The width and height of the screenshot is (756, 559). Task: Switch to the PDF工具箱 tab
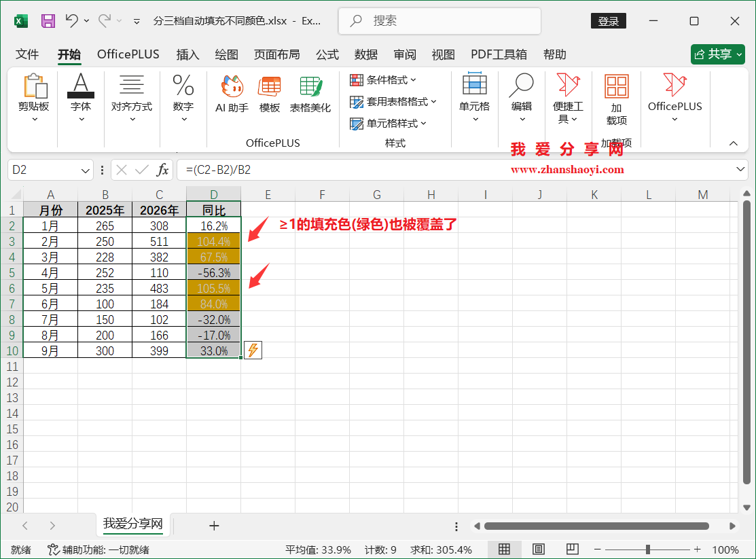tap(499, 54)
